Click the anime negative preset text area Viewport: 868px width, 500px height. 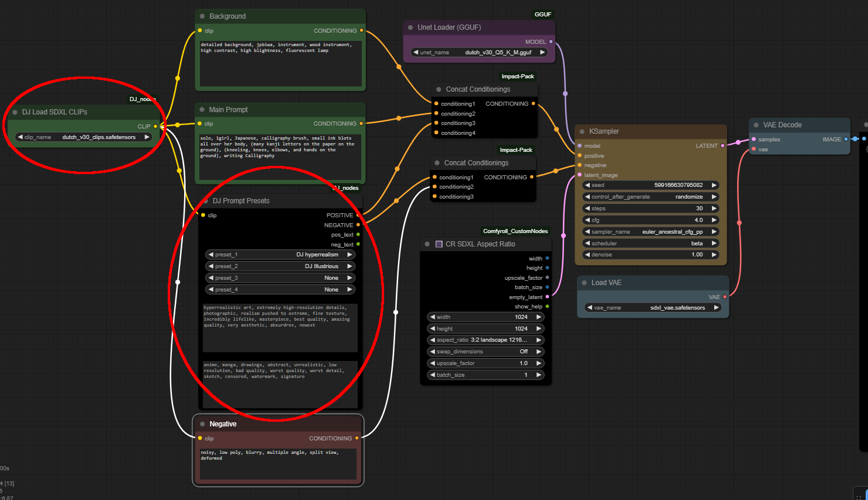[280, 384]
